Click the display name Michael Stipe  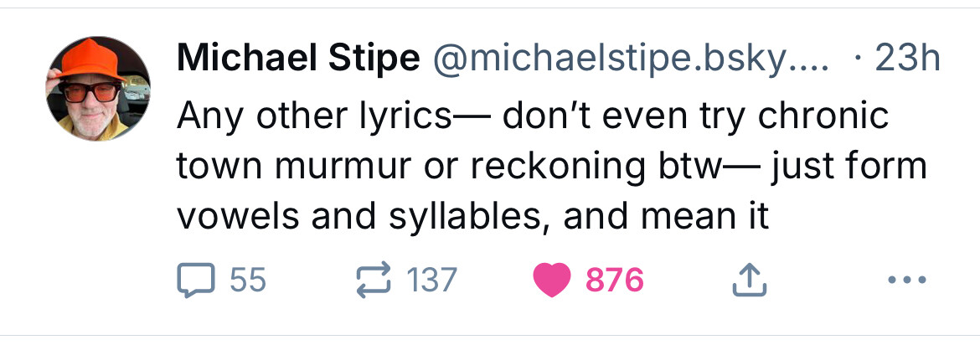pos(298,59)
